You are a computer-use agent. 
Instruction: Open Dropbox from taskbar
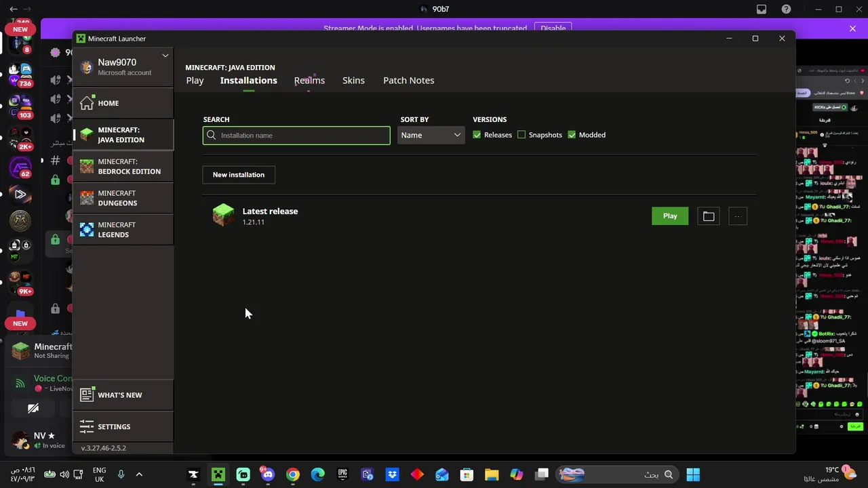[392, 474]
